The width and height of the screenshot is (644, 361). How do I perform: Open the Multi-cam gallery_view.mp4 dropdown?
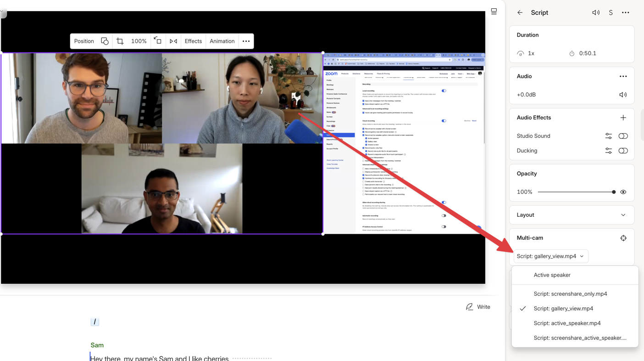tap(550, 256)
